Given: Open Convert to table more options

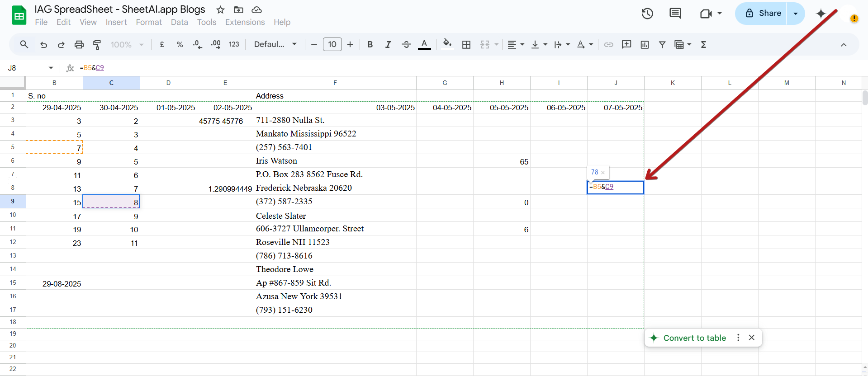Looking at the screenshot, I should [738, 338].
